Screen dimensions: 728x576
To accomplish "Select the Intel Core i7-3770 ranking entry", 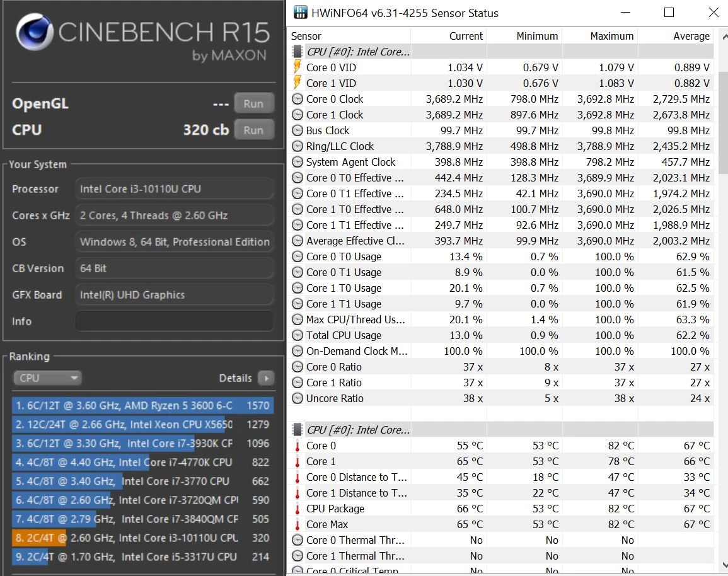I will [143, 481].
